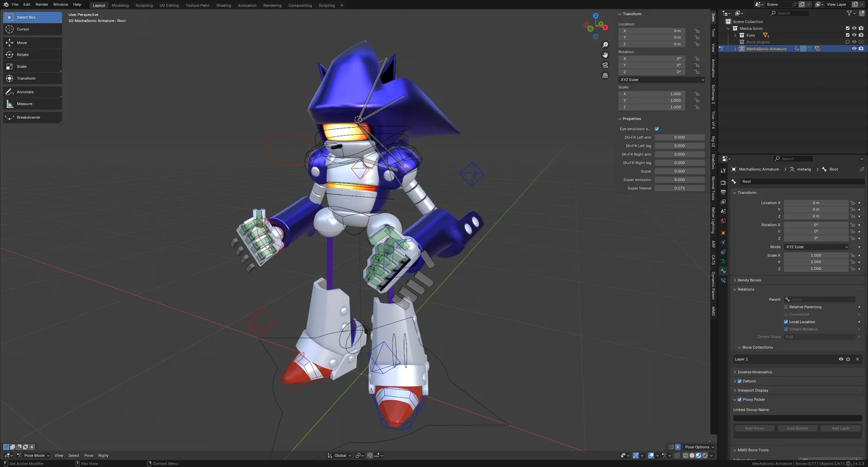Collapse the Relations panel
This screenshot has width=868, height=467.
pyautogui.click(x=745, y=289)
